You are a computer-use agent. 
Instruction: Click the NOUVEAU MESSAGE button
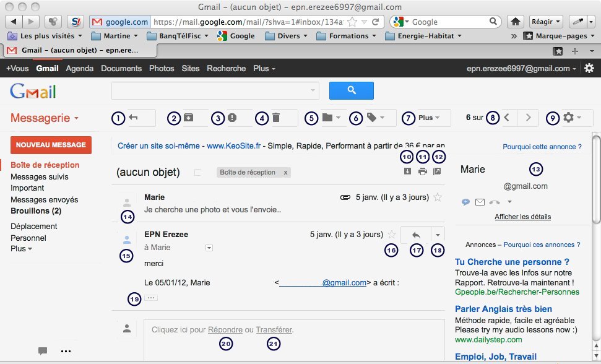click(51, 145)
